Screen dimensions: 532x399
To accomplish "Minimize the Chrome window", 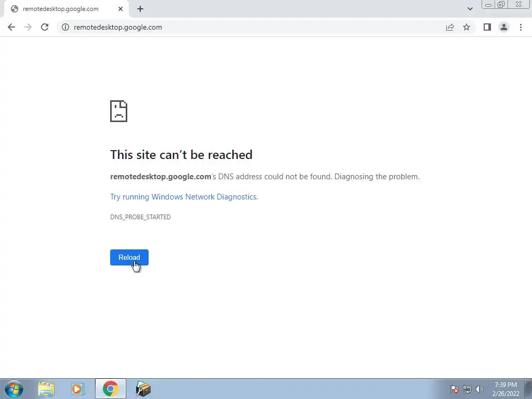I will click(488, 4).
